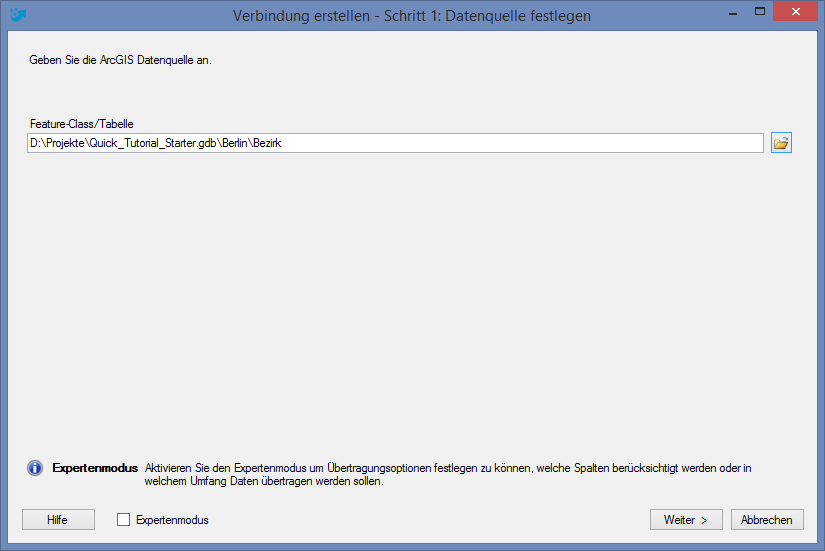
Task: Click the description 'Aktivieren Sie den Expertenmodus um...'
Action: [448, 474]
